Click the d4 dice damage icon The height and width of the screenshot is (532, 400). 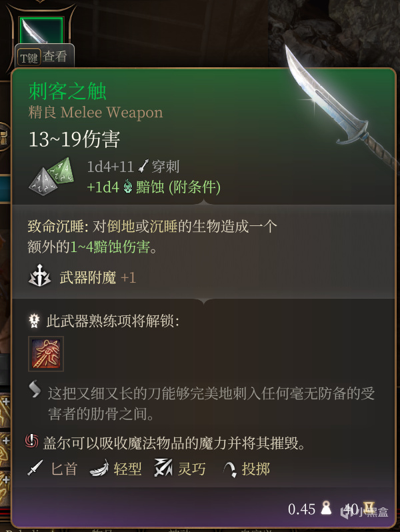click(52, 176)
